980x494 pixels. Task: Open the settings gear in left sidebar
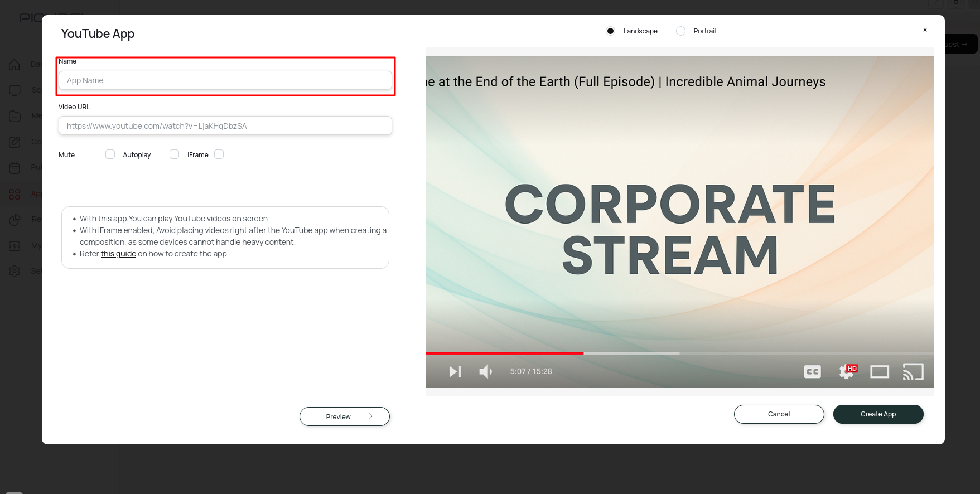15,271
